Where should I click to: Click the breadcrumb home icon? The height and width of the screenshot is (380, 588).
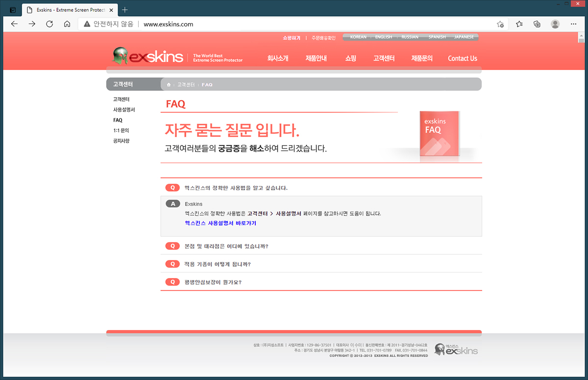(x=169, y=85)
